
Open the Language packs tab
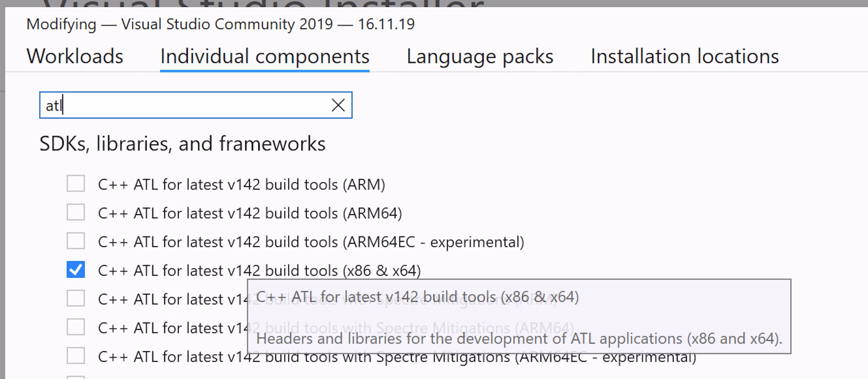click(x=480, y=56)
